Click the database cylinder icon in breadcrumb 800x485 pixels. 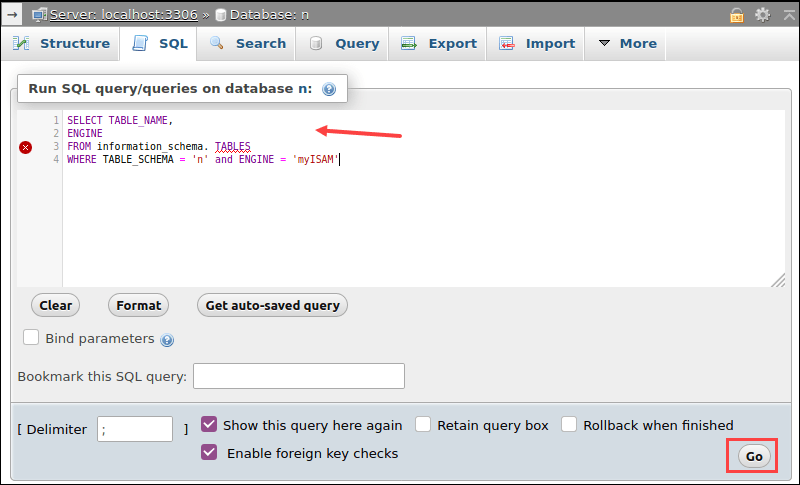(x=220, y=15)
